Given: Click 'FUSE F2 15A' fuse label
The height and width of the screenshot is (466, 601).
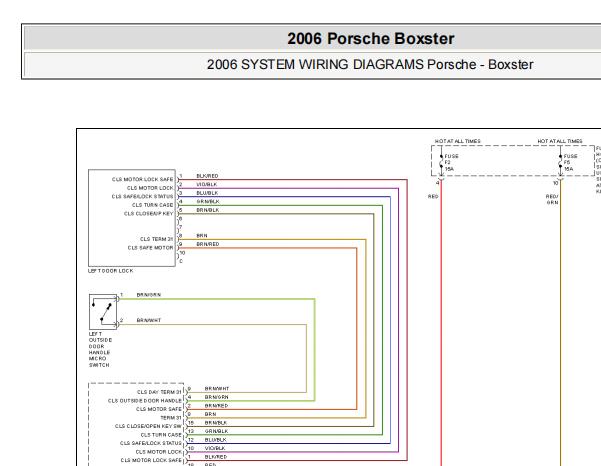Looking at the screenshot, I should (x=451, y=162).
